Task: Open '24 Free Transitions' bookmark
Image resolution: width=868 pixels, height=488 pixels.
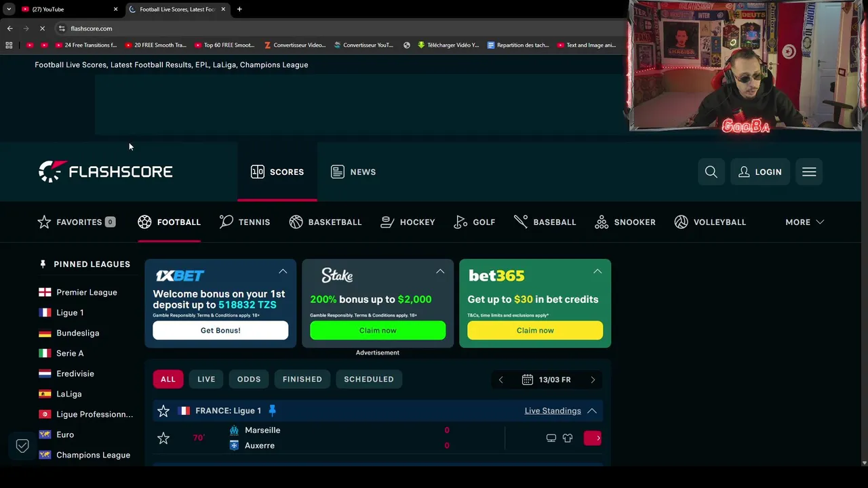Action: click(85, 45)
